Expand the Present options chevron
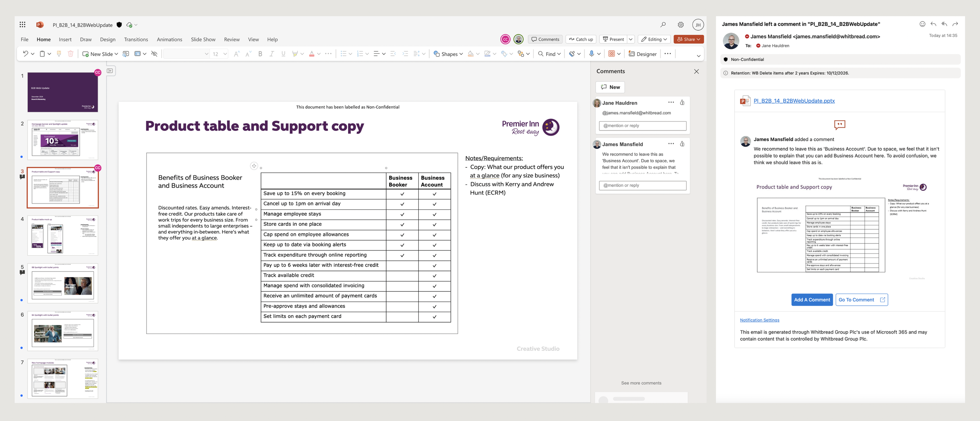This screenshot has width=980, height=421. 630,39
